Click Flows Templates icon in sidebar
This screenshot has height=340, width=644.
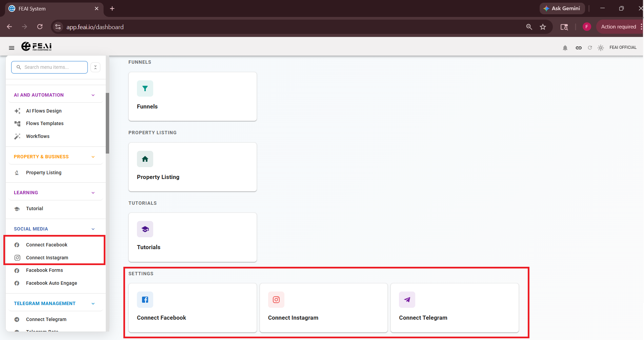pyautogui.click(x=17, y=123)
